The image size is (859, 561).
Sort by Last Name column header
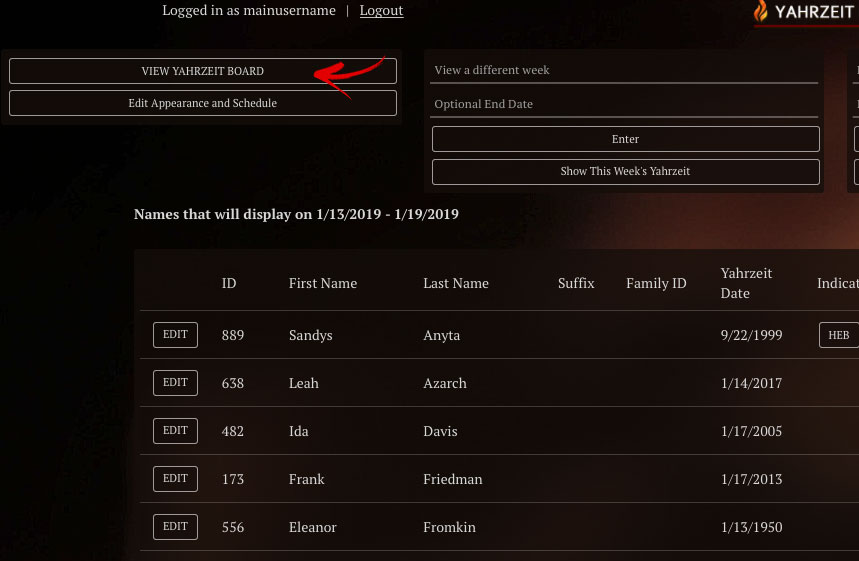456,283
